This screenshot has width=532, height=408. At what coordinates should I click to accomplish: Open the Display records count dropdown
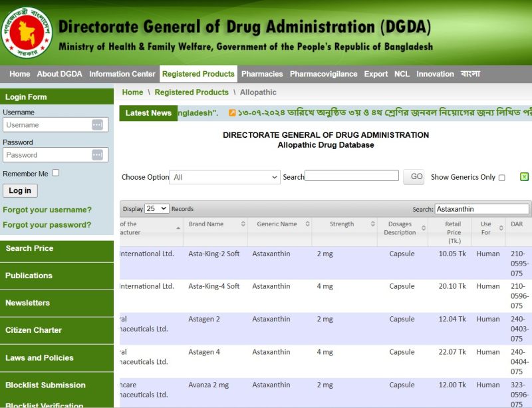(157, 209)
